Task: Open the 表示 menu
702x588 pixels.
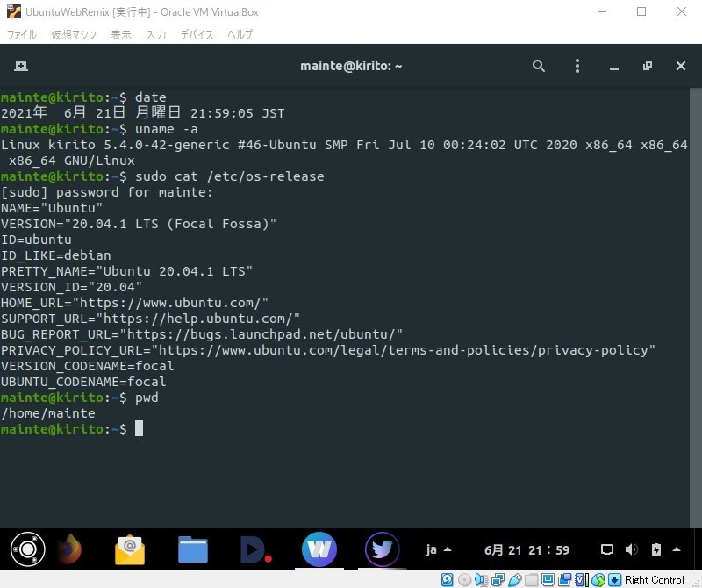Action: tap(121, 34)
